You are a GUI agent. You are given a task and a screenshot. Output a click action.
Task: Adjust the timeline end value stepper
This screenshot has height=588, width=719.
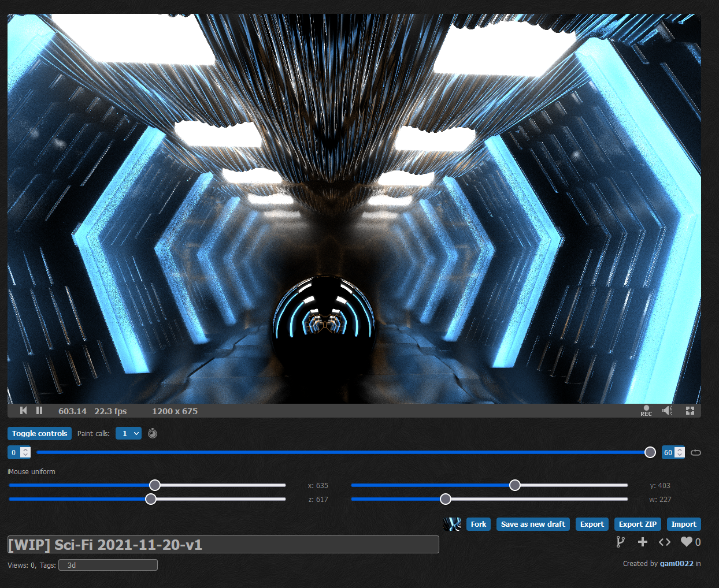(x=680, y=452)
